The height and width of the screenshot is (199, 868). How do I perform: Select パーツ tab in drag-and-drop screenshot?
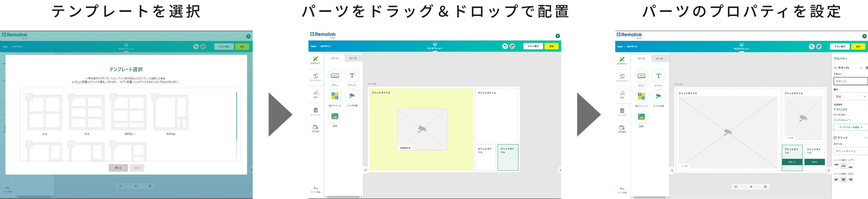335,58
